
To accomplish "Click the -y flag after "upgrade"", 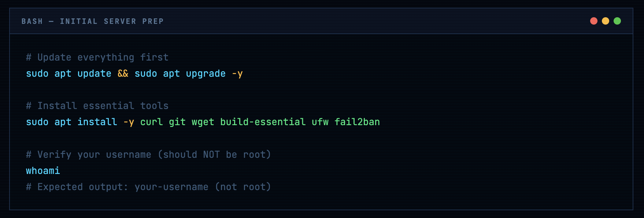I will point(237,73).
